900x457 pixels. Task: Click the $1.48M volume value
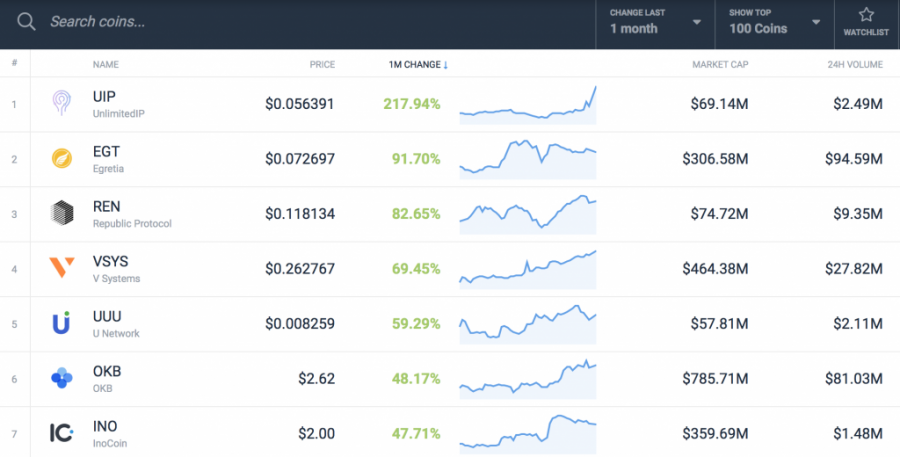pos(858,433)
